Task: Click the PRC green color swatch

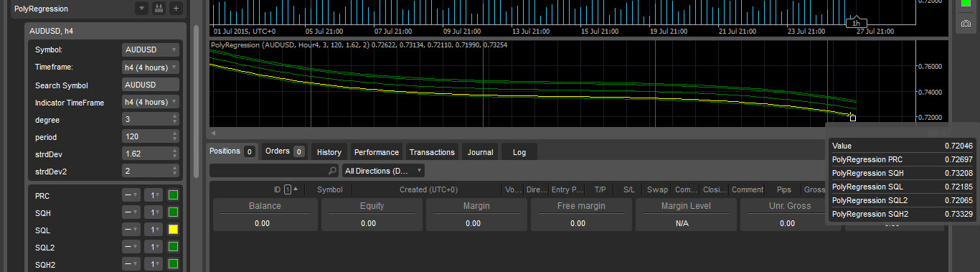Action: point(173,195)
